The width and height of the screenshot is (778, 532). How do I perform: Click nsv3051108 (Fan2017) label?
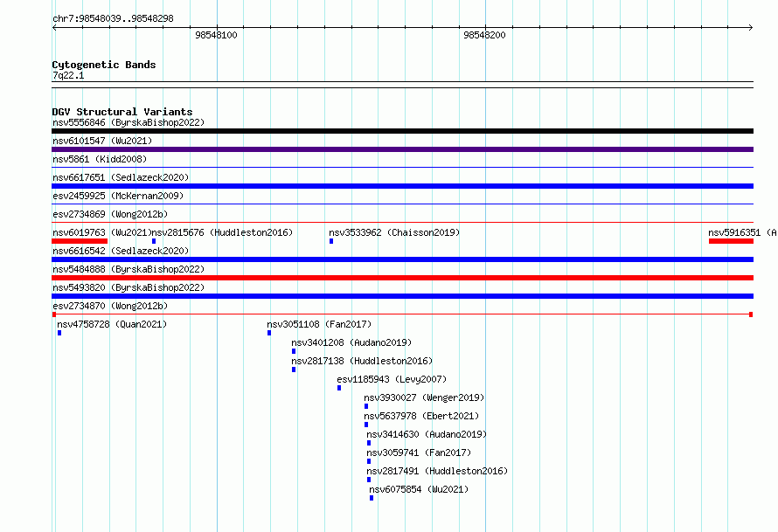tap(319, 324)
